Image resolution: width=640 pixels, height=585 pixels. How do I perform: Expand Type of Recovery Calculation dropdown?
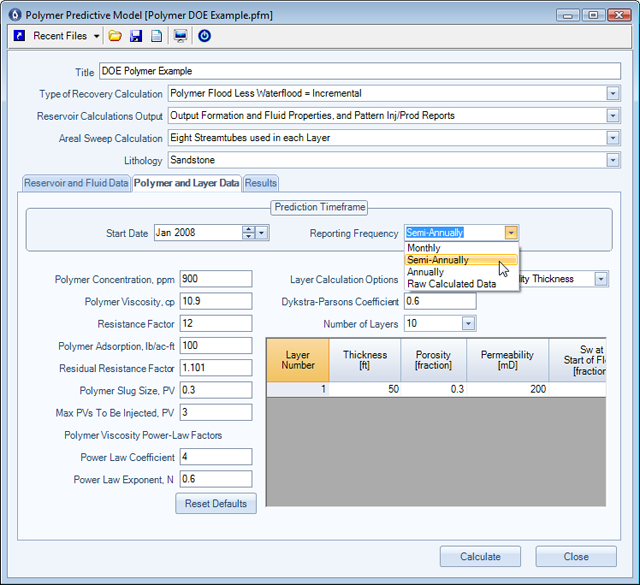click(612, 93)
